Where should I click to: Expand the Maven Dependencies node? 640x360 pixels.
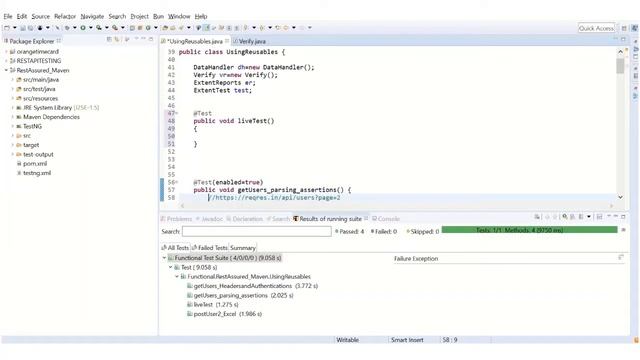pyautogui.click(x=13, y=117)
